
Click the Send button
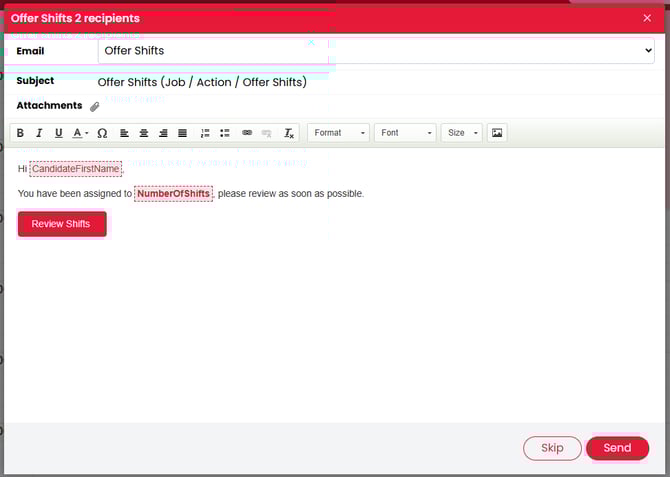point(617,448)
